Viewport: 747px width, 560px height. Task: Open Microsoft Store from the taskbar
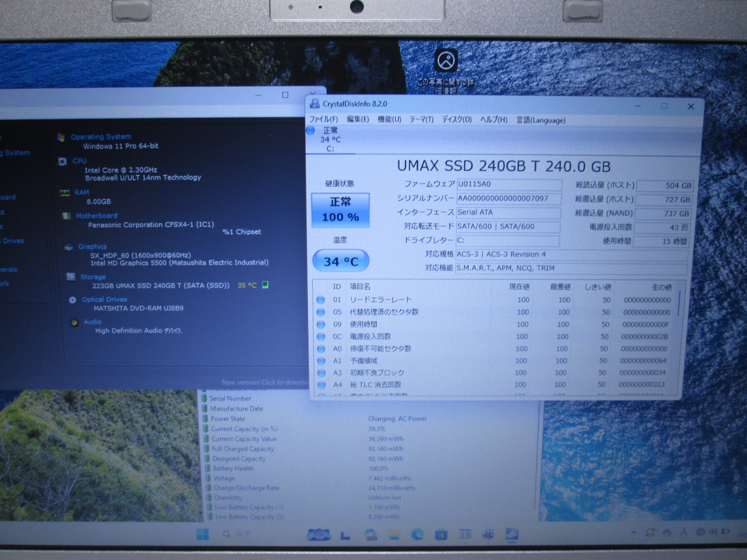441,534
